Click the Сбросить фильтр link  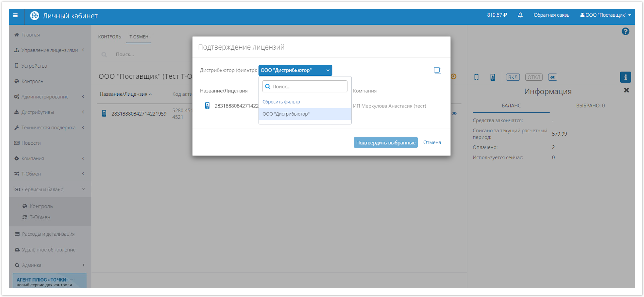281,102
